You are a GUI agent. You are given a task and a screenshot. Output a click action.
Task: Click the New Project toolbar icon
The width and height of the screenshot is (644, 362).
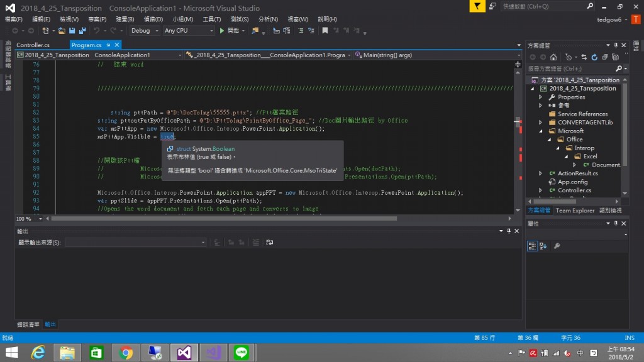pos(45,30)
